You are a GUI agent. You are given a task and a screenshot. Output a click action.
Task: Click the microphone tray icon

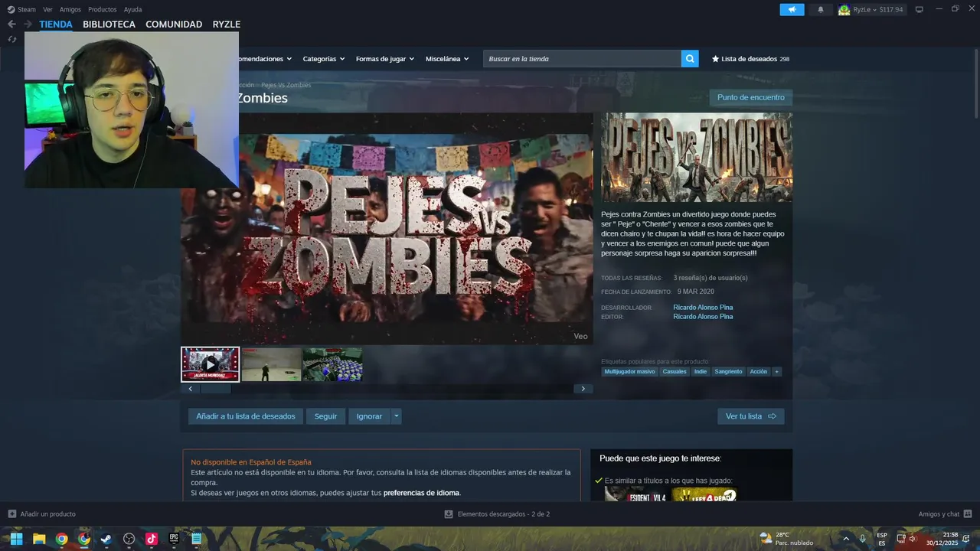pos(863,539)
